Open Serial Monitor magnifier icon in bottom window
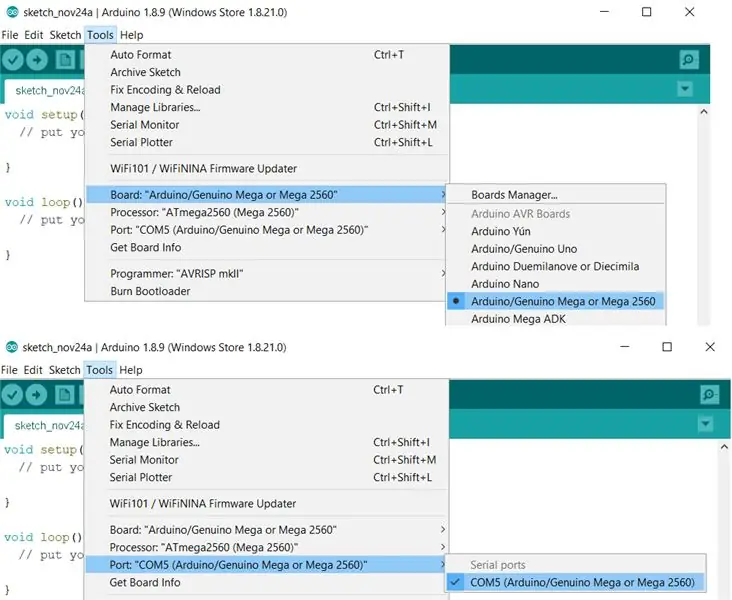 pyautogui.click(x=710, y=395)
